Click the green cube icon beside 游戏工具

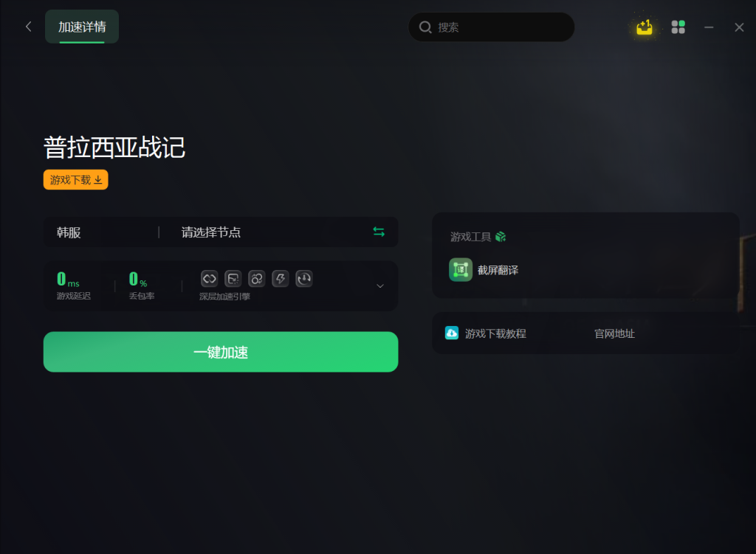click(501, 237)
